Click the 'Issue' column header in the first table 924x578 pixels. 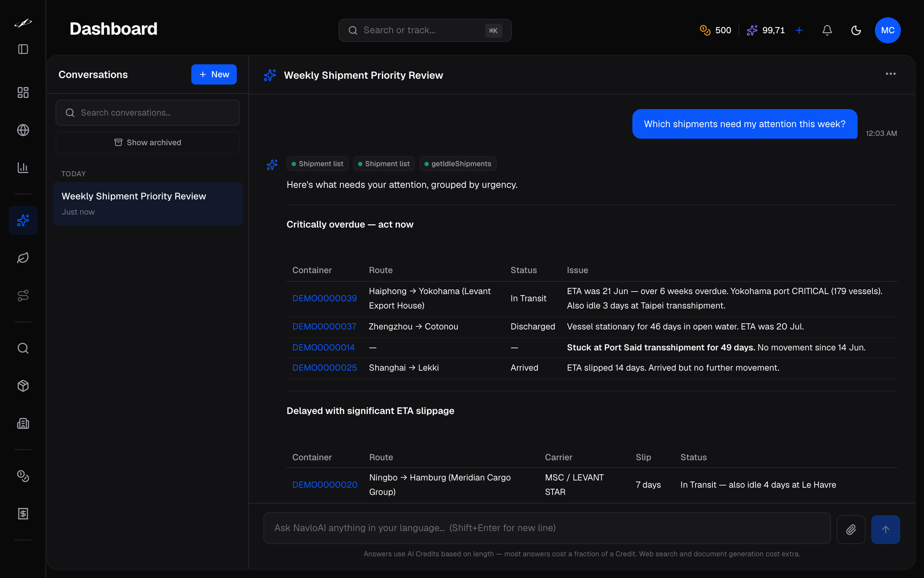coord(577,270)
